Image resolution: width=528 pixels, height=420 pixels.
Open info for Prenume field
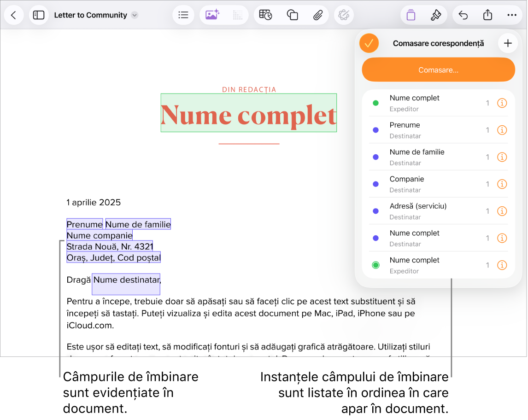[x=502, y=130]
